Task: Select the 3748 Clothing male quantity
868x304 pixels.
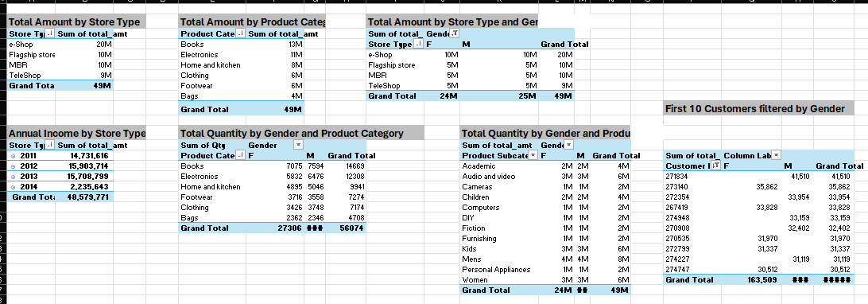Action: 315,208
